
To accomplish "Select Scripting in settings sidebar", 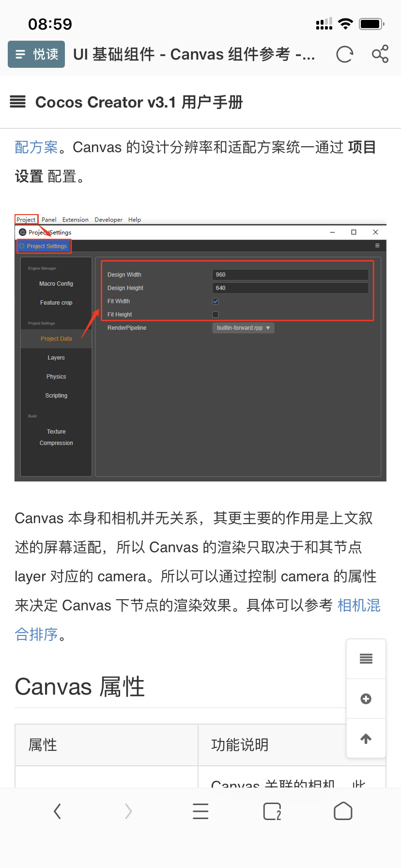I will 56,395.
